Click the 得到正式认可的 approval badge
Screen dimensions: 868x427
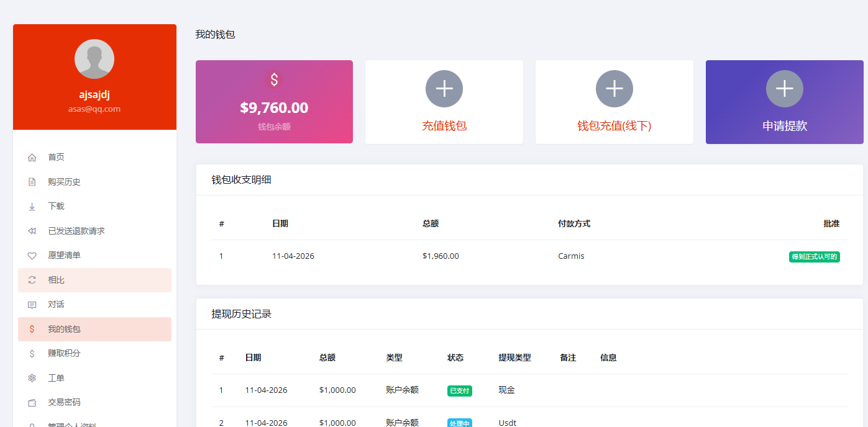pyautogui.click(x=814, y=256)
